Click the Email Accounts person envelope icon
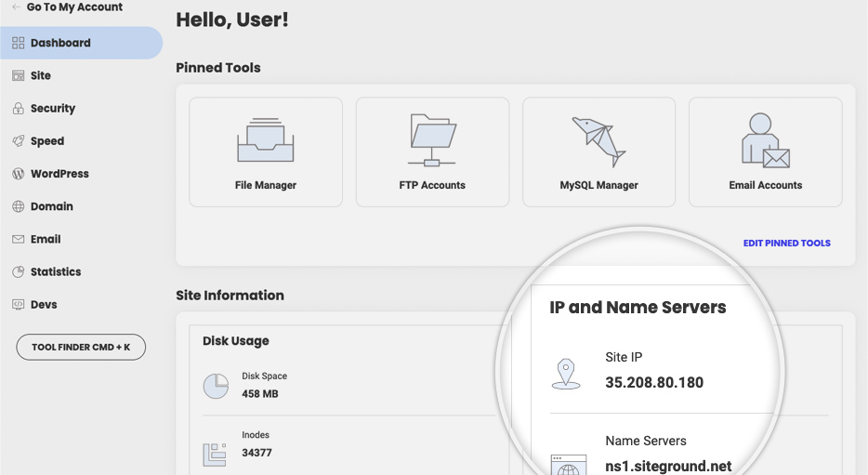This screenshot has width=868, height=475. (766, 140)
